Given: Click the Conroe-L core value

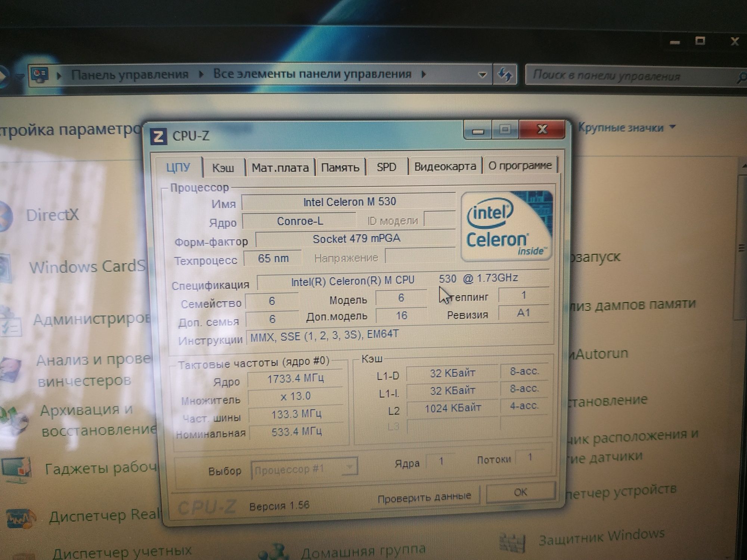Looking at the screenshot, I should coord(300,221).
